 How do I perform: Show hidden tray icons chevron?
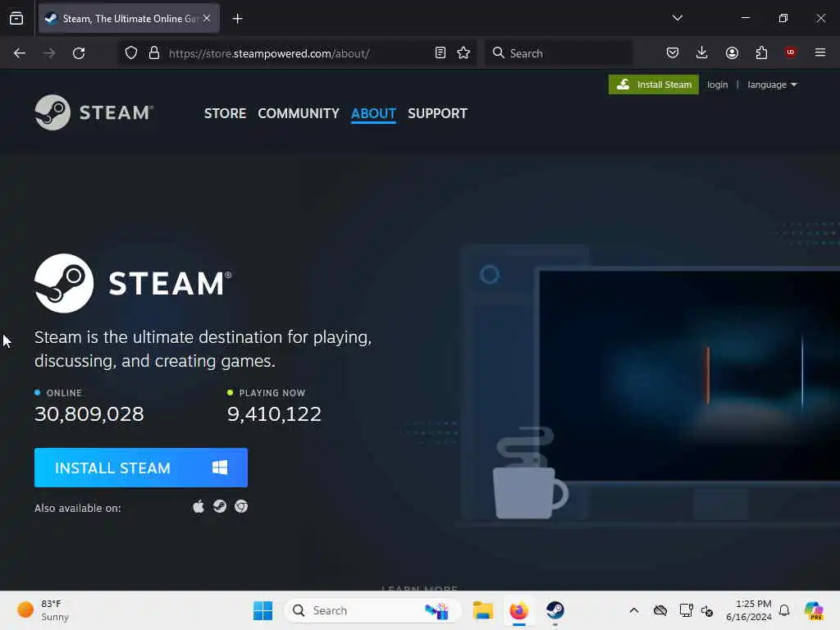coord(634,610)
